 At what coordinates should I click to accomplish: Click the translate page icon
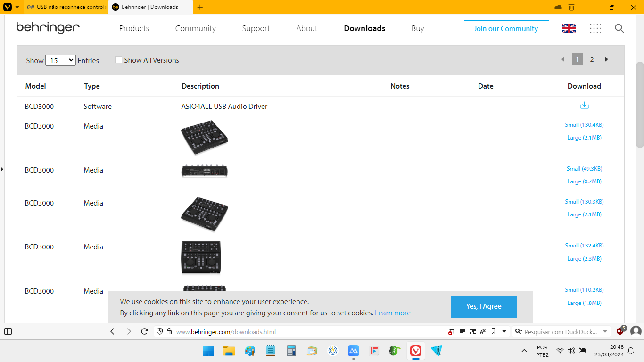[x=483, y=331]
